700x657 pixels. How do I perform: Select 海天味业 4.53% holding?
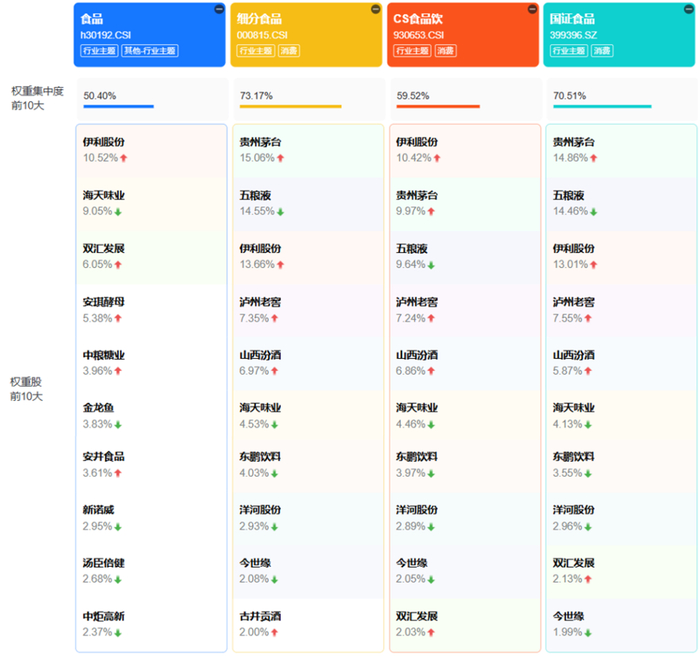(308, 417)
